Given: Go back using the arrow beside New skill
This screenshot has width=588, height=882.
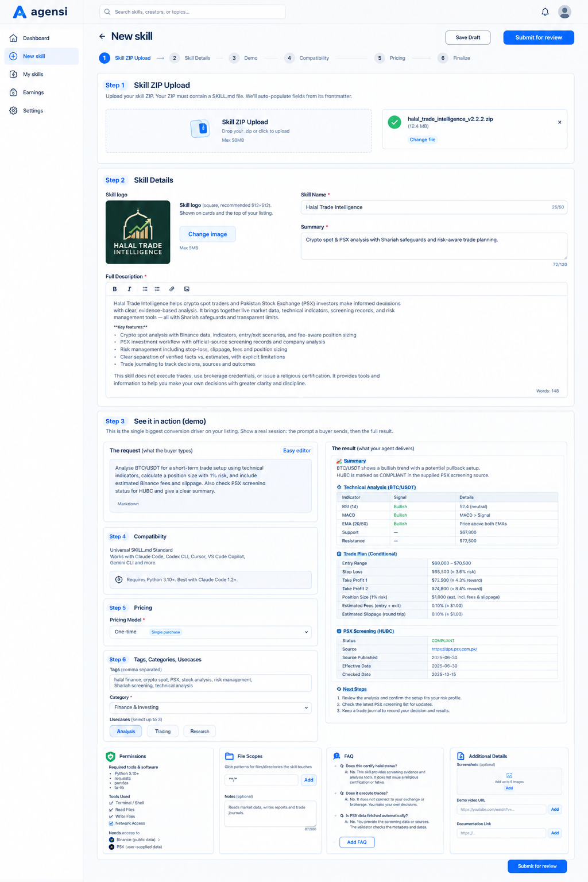Looking at the screenshot, I should 102,36.
